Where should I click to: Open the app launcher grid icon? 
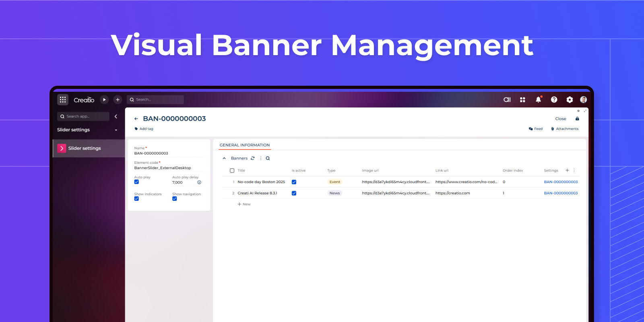[x=63, y=99]
